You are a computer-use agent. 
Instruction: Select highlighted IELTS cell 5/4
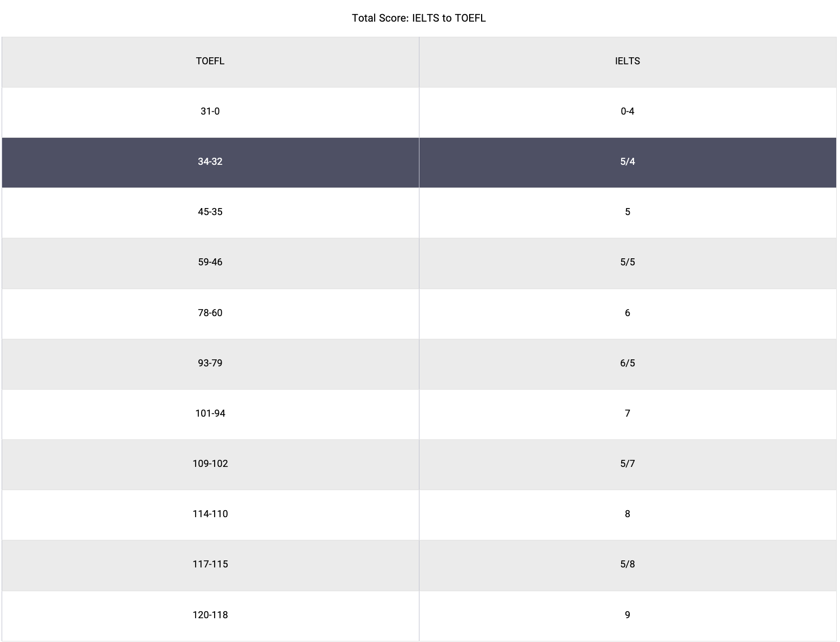pyautogui.click(x=627, y=162)
